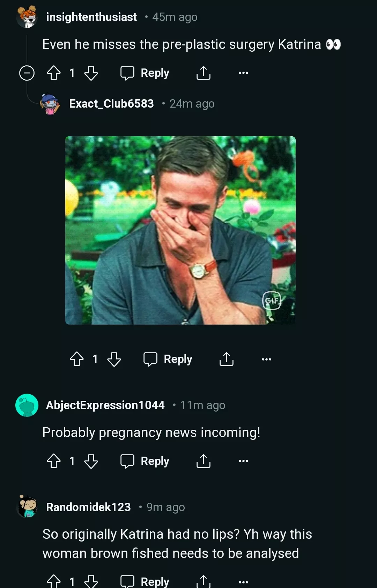Screen dimensions: 377x588
Task: Downvote Exact_Club6583's GIF reply
Action: (x=114, y=359)
